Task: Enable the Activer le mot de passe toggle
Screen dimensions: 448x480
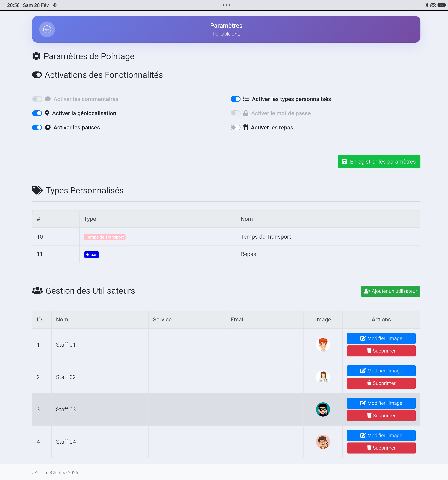Action: click(236, 113)
